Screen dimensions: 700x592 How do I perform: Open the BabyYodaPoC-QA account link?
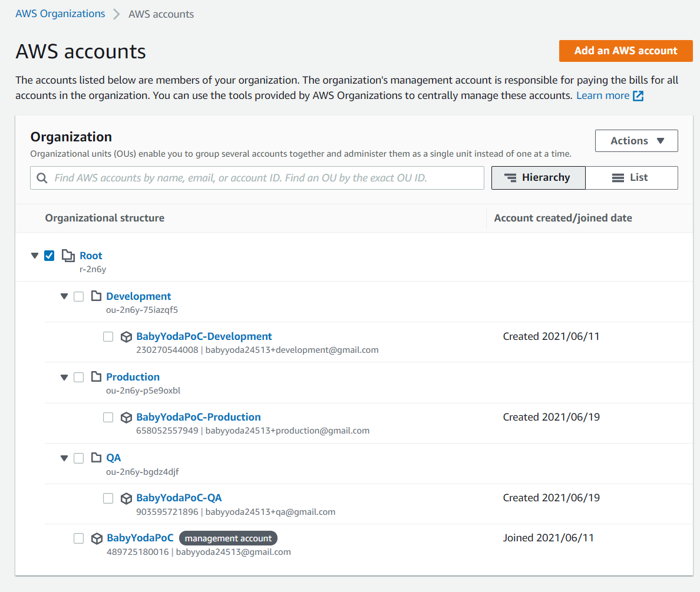pyautogui.click(x=179, y=498)
